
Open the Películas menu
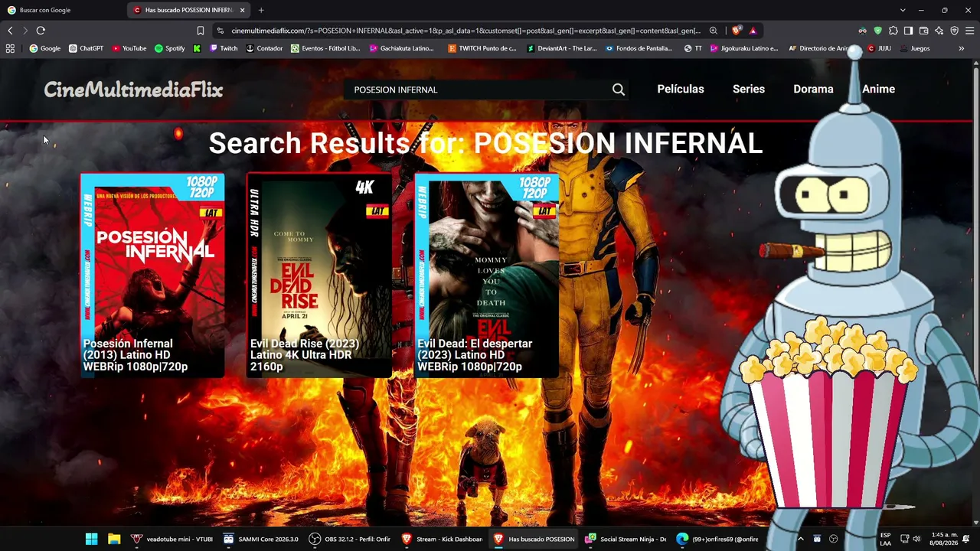[681, 89]
